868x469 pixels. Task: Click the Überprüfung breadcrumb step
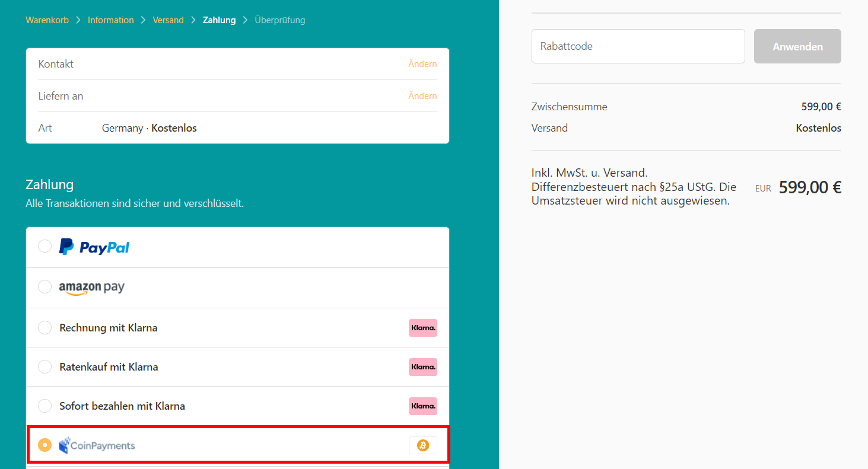280,20
